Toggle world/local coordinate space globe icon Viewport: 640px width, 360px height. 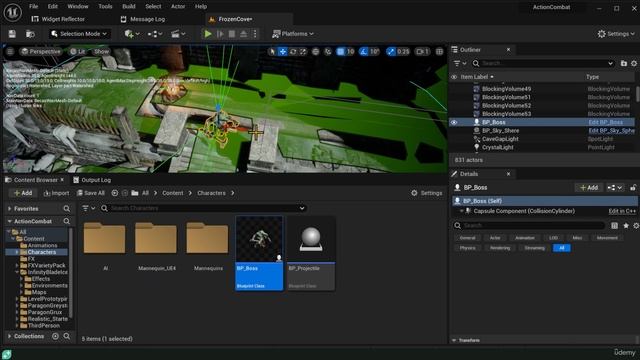[316, 51]
